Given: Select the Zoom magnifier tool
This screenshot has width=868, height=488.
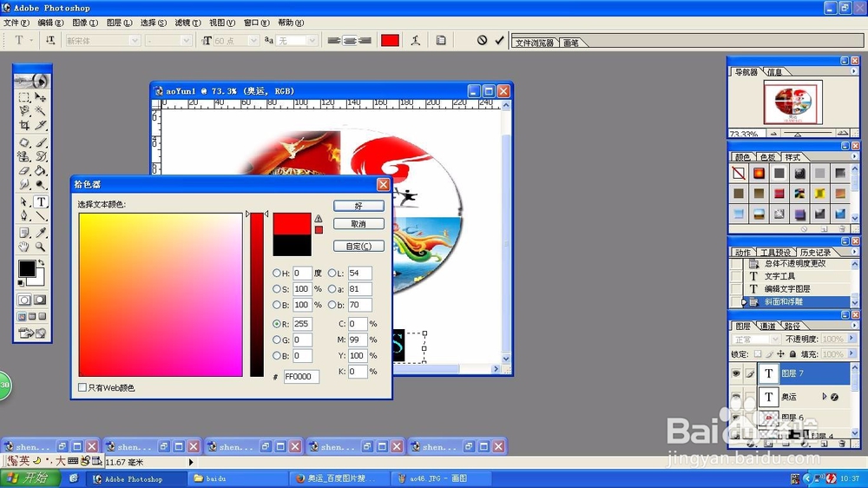Looking at the screenshot, I should 41,247.
